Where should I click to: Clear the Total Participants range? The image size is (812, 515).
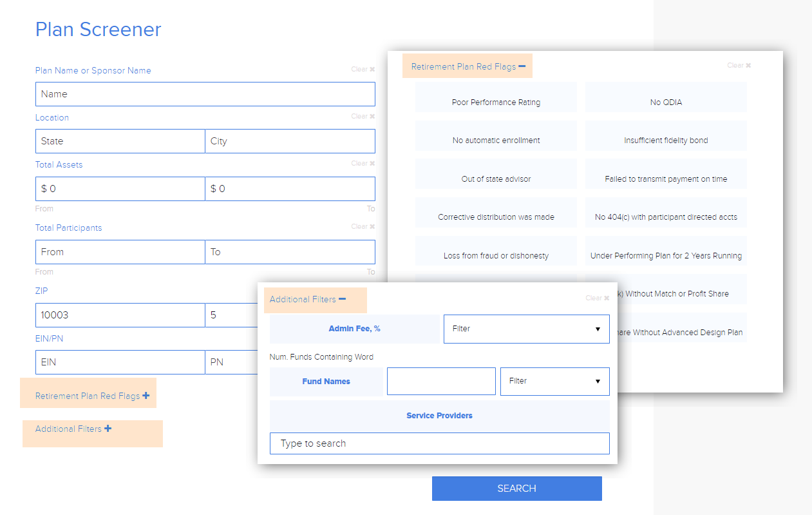363,227
